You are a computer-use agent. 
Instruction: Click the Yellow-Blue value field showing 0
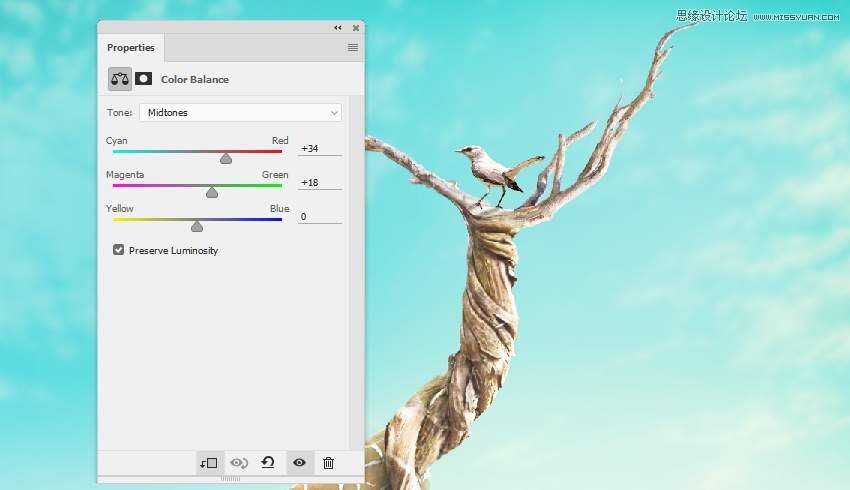tap(319, 216)
